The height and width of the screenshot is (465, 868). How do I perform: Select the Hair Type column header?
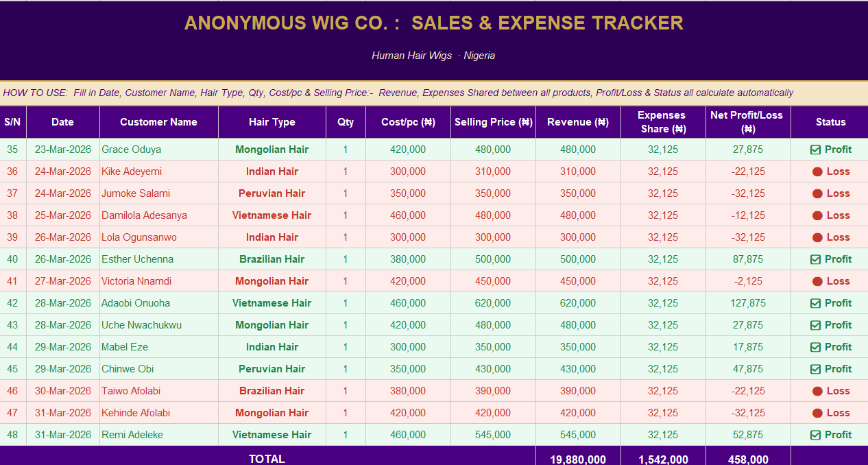[x=272, y=122]
